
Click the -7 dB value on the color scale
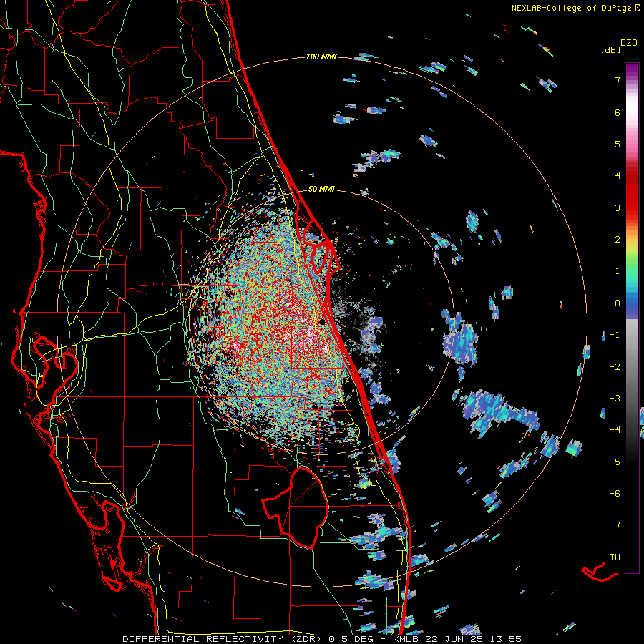[x=615, y=525]
